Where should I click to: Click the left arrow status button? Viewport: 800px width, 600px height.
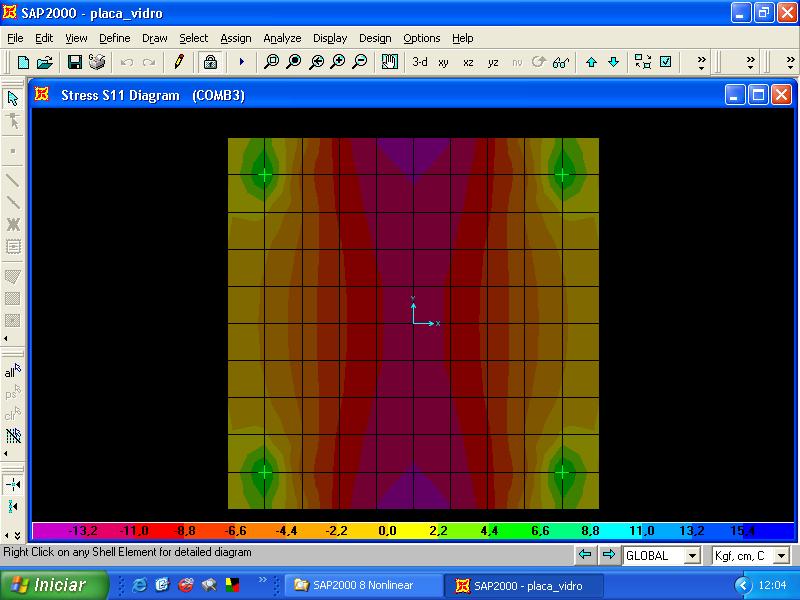click(x=585, y=555)
